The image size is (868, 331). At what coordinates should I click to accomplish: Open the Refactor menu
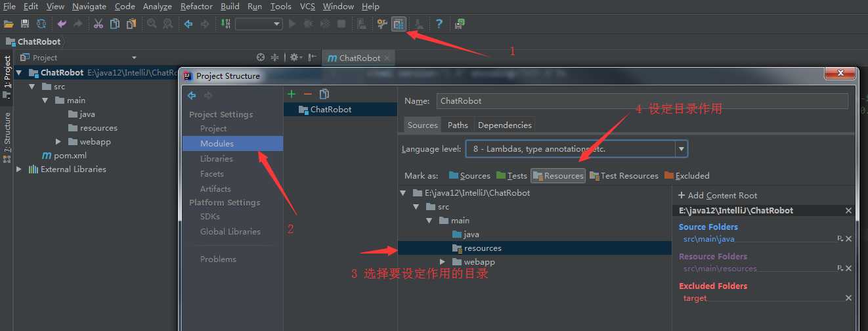[x=196, y=6]
